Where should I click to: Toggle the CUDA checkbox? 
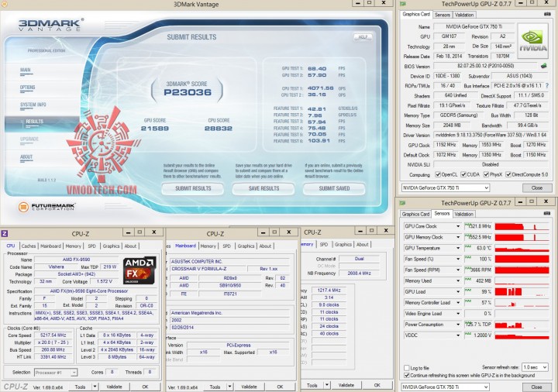[x=463, y=174]
